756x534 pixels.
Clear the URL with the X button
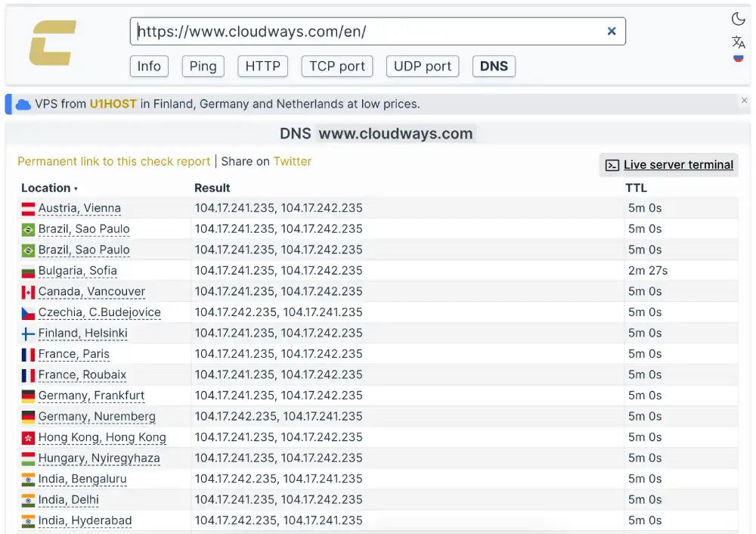click(x=612, y=31)
